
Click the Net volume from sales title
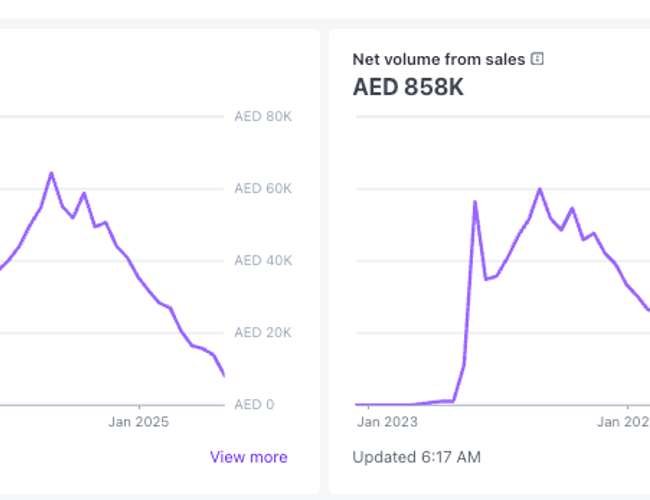tap(438, 59)
